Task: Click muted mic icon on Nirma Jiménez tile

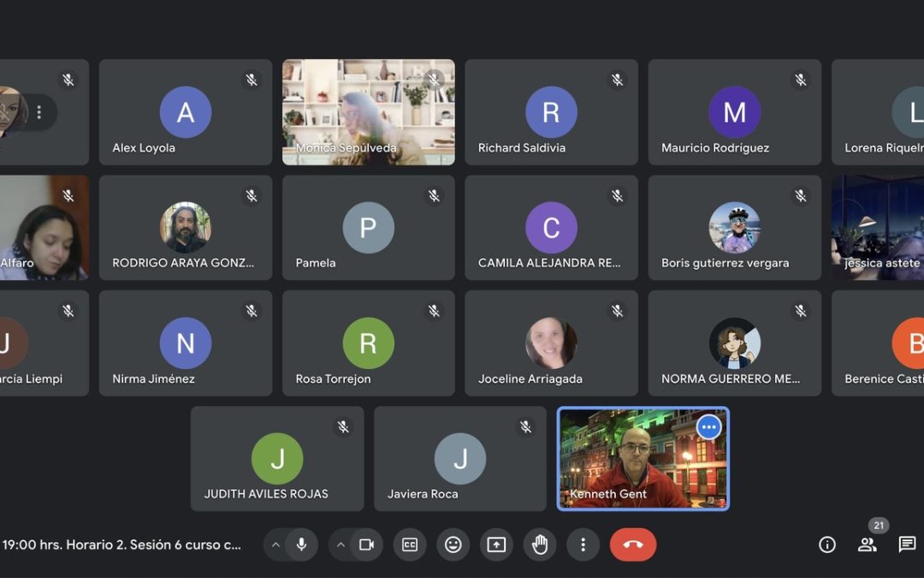Action: pyautogui.click(x=252, y=311)
